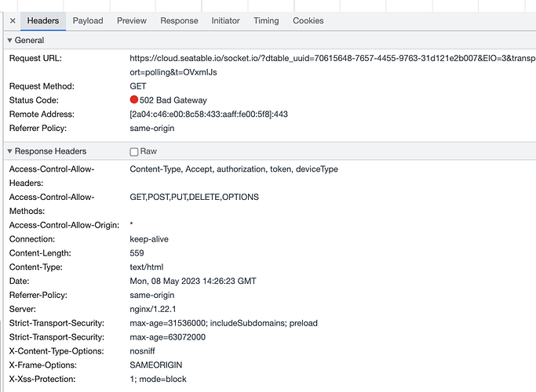Click the red 502 status indicator dot

point(134,100)
